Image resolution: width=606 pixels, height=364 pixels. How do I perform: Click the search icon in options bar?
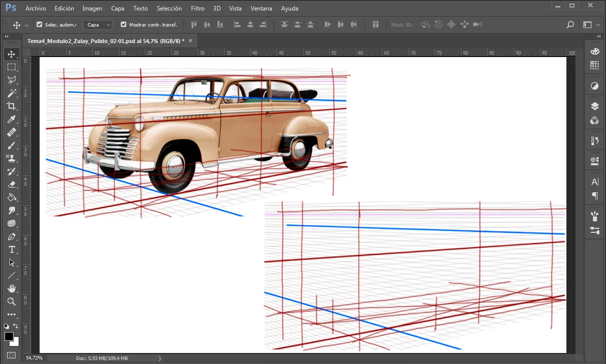coord(570,25)
